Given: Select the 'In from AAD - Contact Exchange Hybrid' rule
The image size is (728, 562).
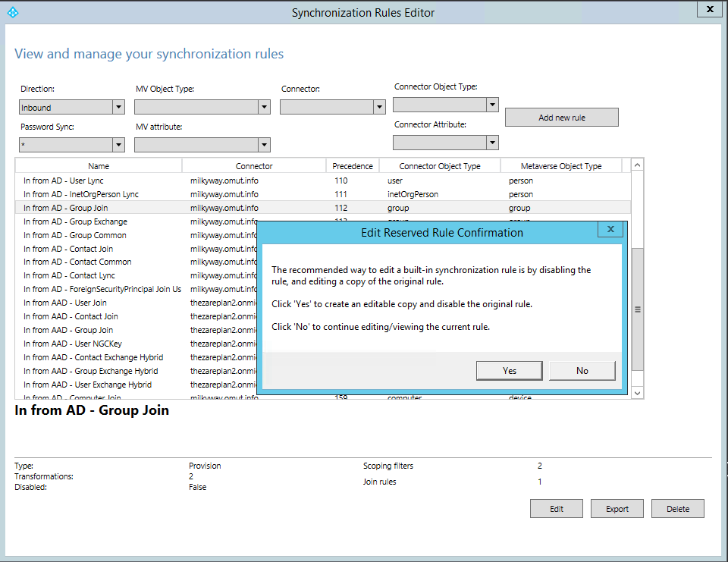Looking at the screenshot, I should (x=93, y=357).
